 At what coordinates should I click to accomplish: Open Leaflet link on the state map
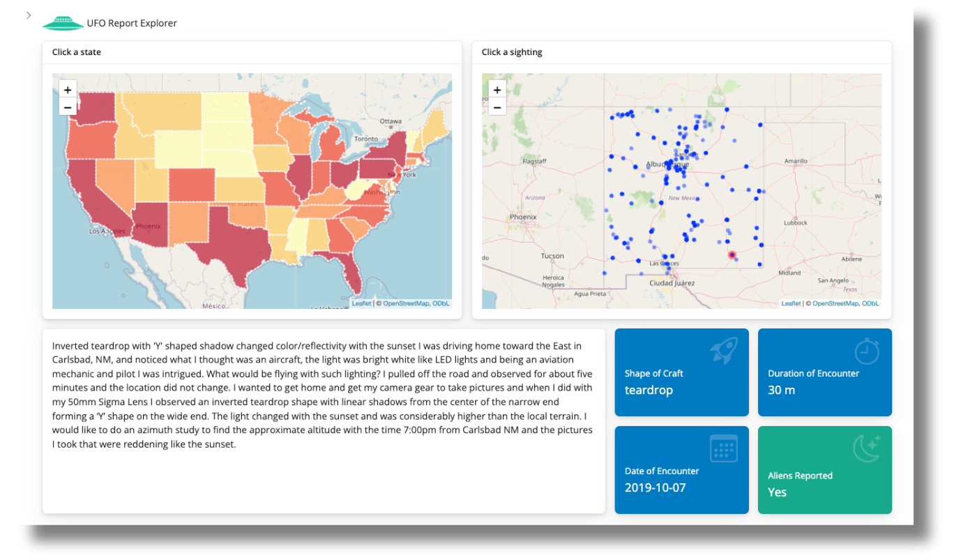361,303
